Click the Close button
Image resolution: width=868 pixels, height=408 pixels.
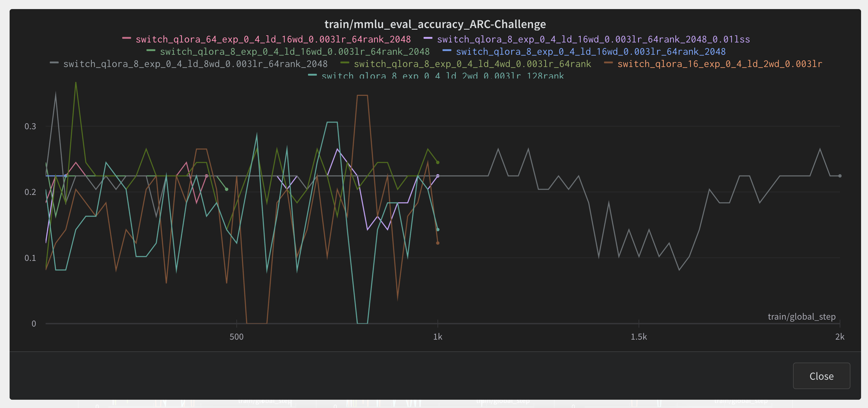pos(821,376)
